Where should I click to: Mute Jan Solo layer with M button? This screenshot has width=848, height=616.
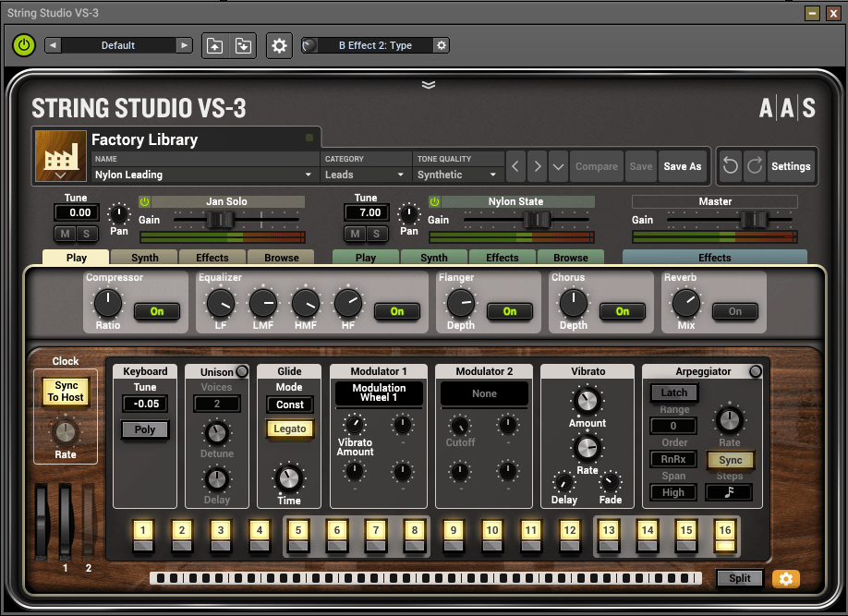pos(65,234)
